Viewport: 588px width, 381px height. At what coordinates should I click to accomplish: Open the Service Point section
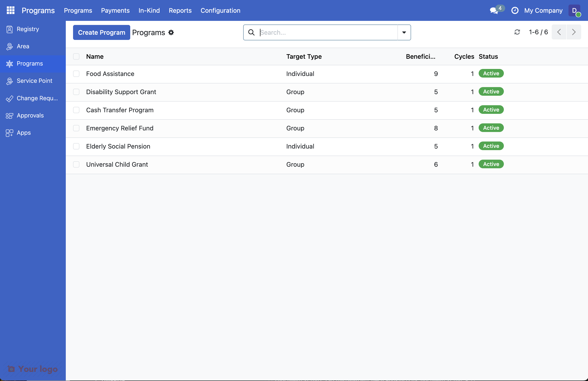[x=34, y=81]
